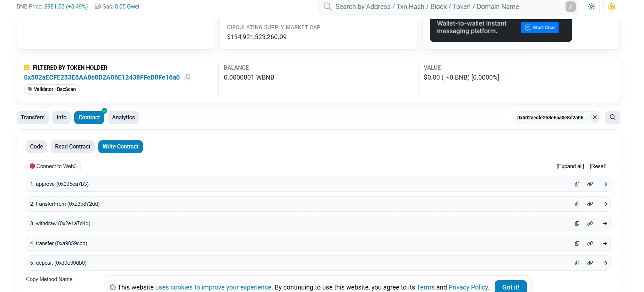Copy permalink for transfer (0xa9059cbb) method
This screenshot has width=644, height=292.
pyautogui.click(x=590, y=243)
